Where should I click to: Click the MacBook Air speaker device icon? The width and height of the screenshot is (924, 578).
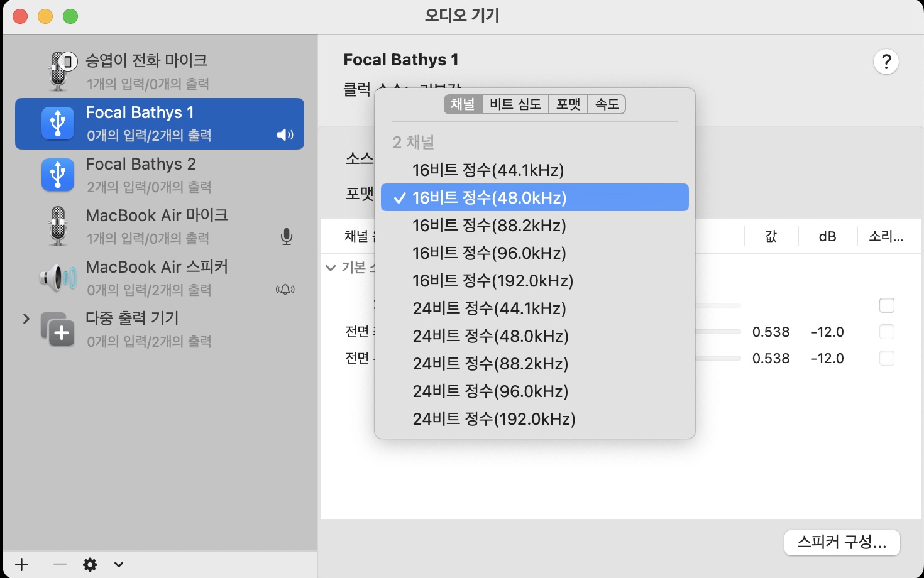(58, 277)
